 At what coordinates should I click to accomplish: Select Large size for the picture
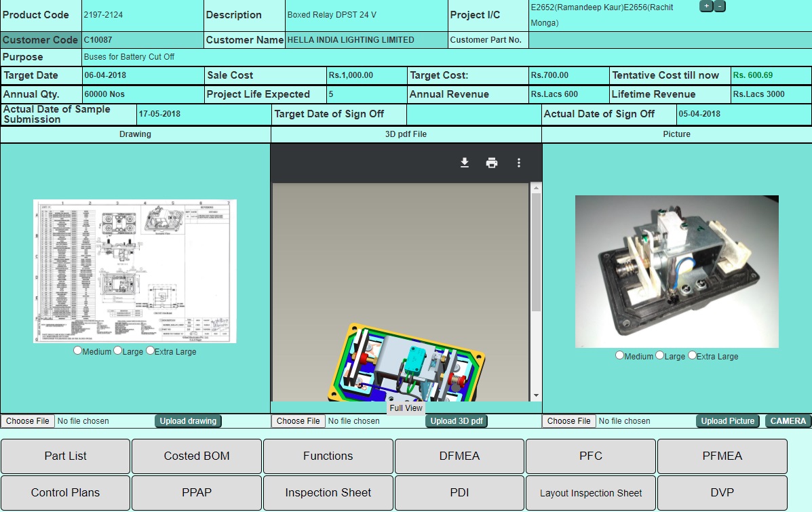click(660, 355)
